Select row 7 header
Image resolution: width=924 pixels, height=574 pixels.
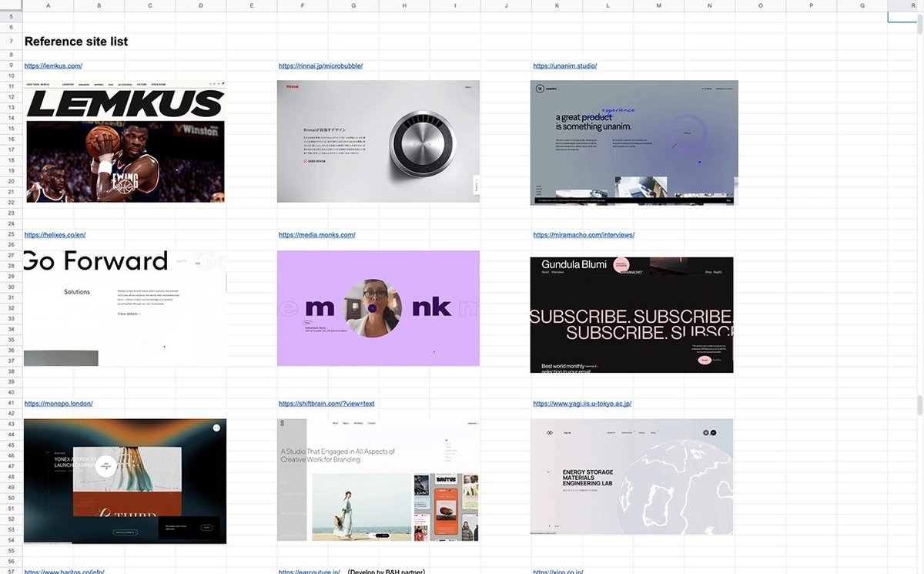point(12,42)
